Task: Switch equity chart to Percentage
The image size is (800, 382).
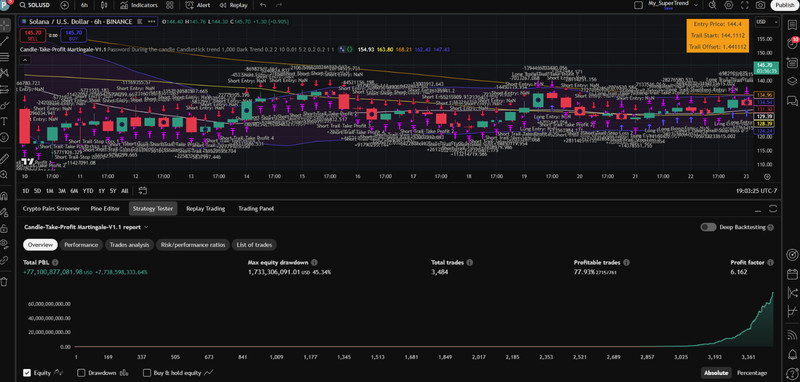Action: (x=752, y=373)
